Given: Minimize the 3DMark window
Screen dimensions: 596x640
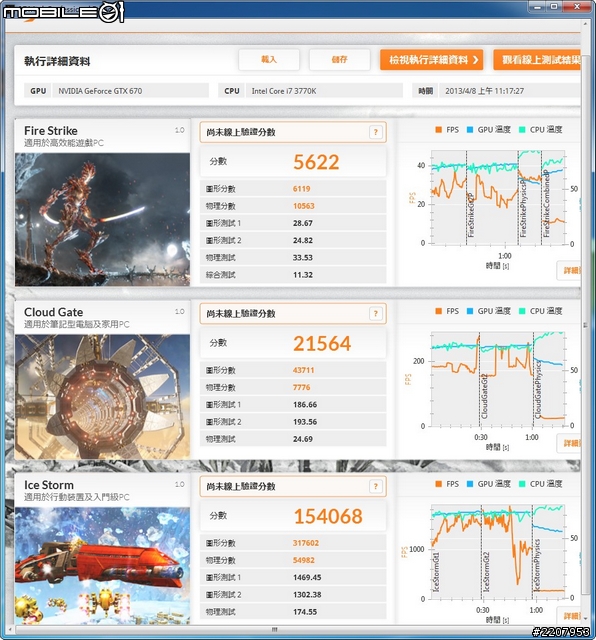Looking at the screenshot, I should click(538, 6).
